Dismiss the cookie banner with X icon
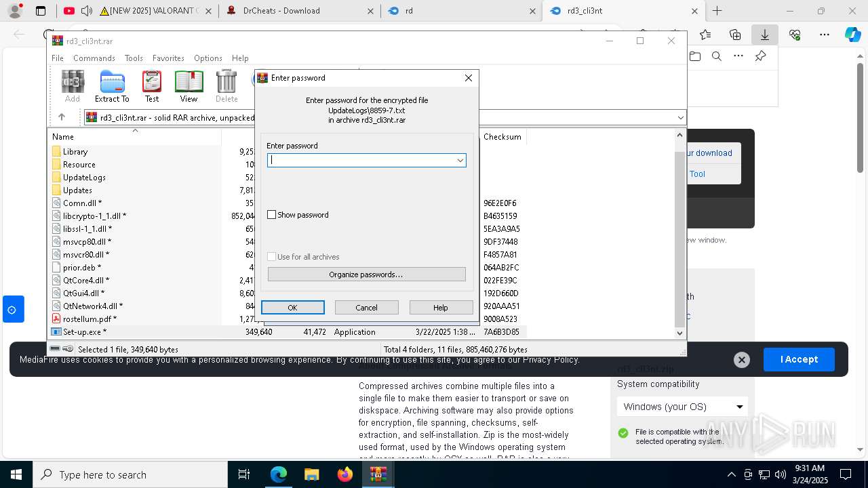 (742, 360)
